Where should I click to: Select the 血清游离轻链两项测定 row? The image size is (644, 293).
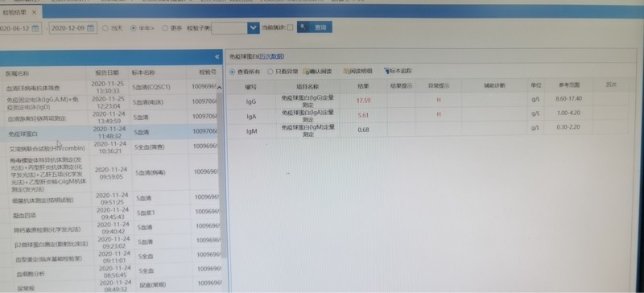(x=111, y=117)
